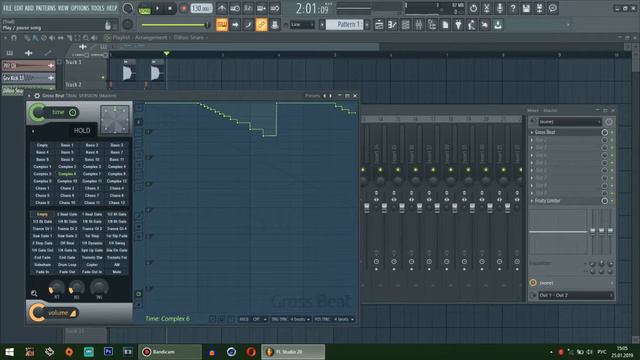
Task: Select the Mute volume preset
Action: tap(117, 272)
